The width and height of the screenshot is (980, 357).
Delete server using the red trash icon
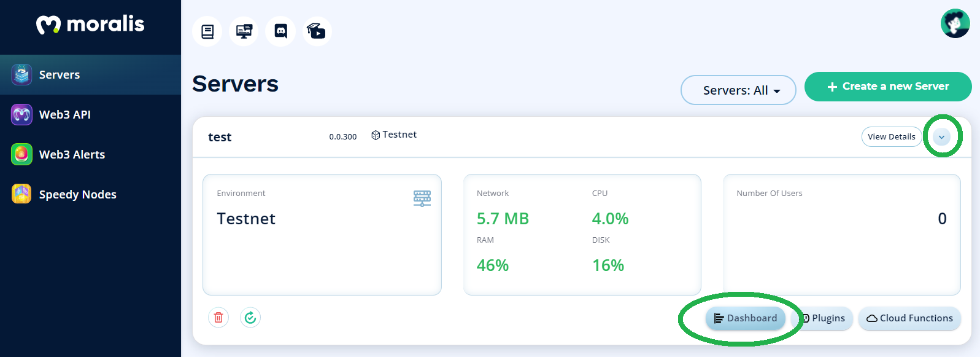coord(218,318)
